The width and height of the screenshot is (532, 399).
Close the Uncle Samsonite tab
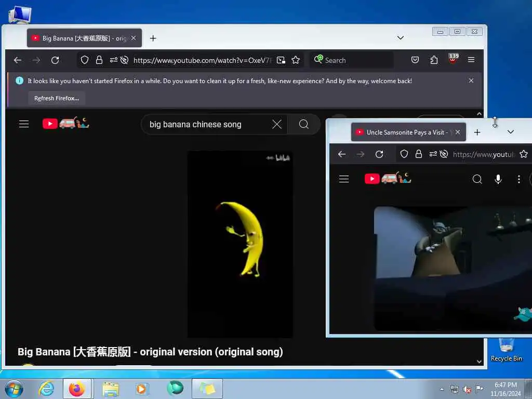tap(458, 132)
